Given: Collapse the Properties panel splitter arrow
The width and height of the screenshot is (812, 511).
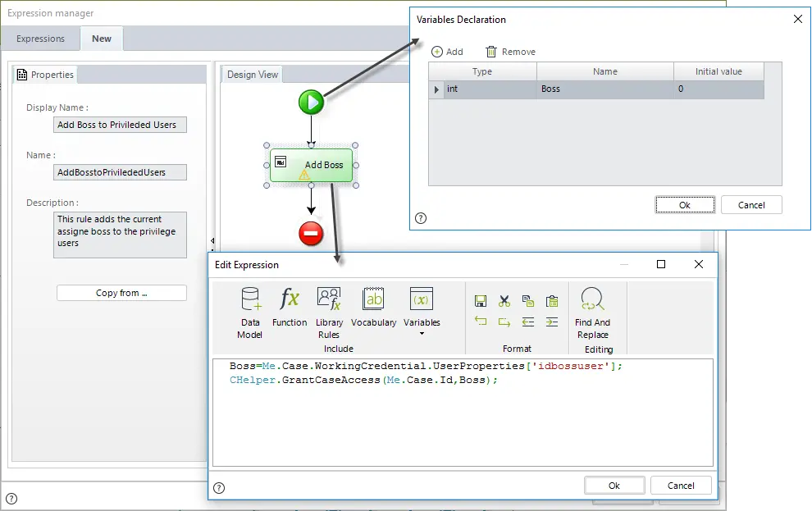Looking at the screenshot, I should pyautogui.click(x=212, y=241).
